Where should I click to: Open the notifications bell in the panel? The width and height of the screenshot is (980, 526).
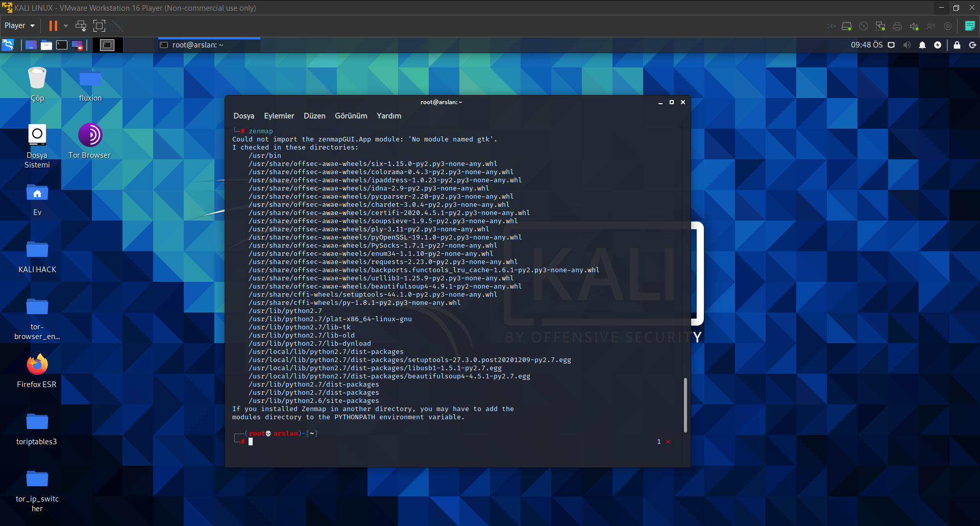922,45
